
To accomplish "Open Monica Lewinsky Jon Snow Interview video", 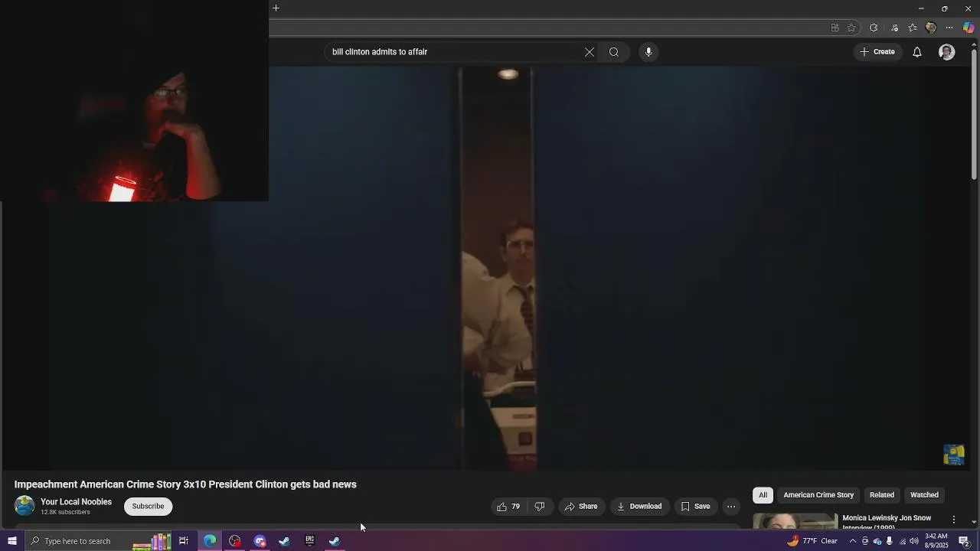I will click(887, 522).
